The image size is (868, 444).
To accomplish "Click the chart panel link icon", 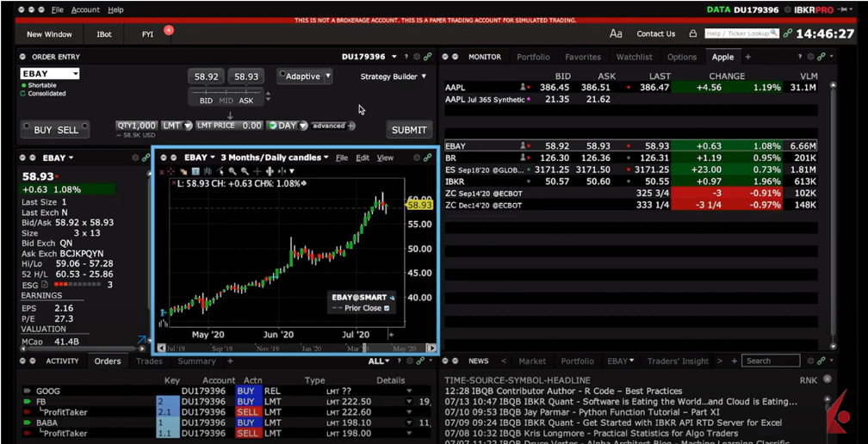I will point(428,157).
